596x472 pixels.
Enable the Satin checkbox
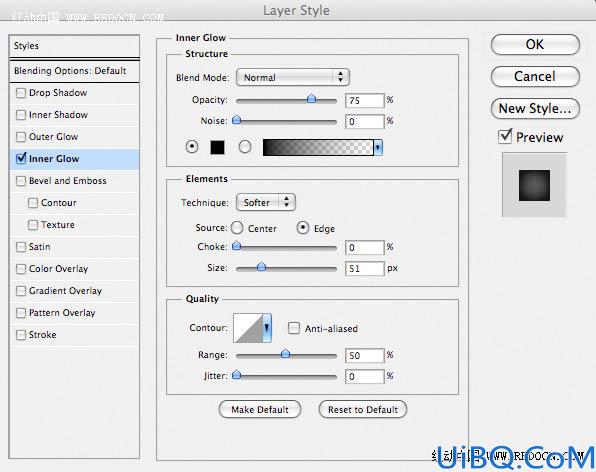point(21,247)
